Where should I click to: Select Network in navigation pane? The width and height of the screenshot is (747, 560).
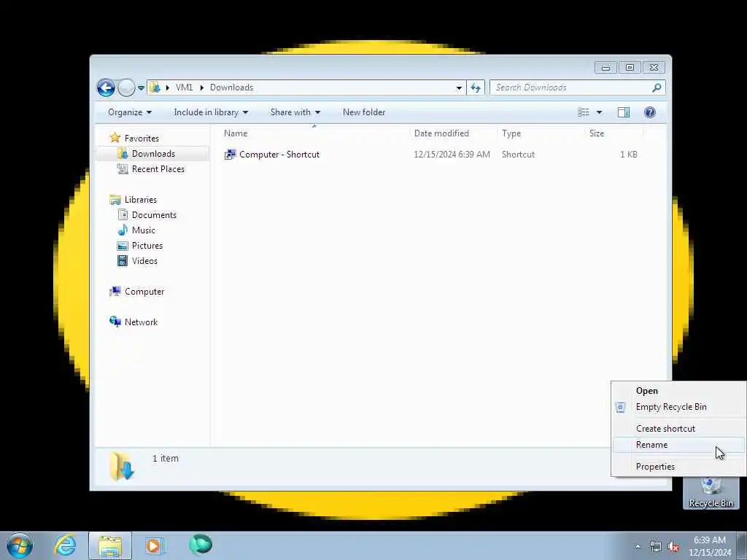141,322
